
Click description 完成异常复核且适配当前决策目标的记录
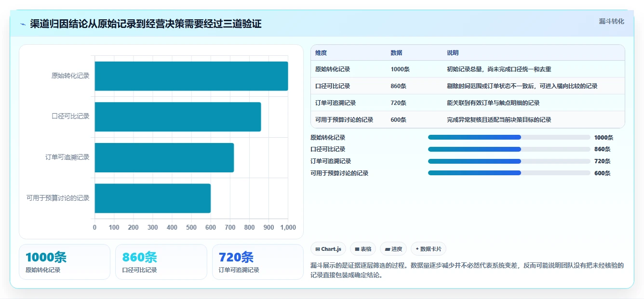[x=499, y=120]
